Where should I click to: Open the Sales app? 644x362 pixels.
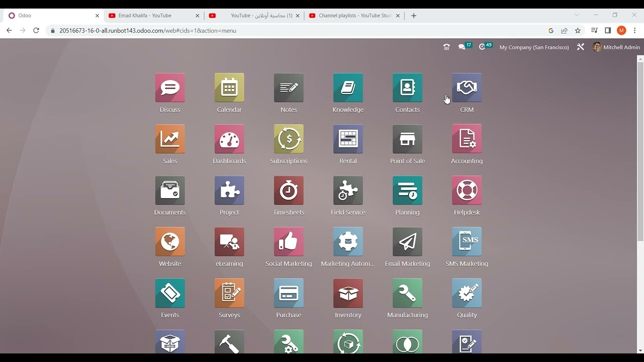(x=170, y=139)
